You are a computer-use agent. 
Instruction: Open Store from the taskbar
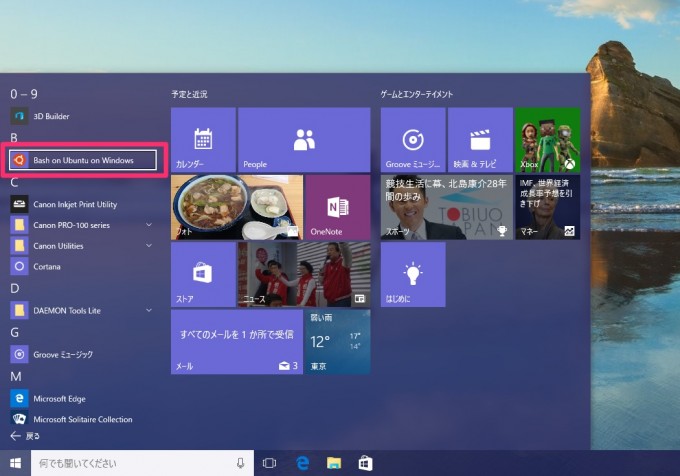coord(365,463)
